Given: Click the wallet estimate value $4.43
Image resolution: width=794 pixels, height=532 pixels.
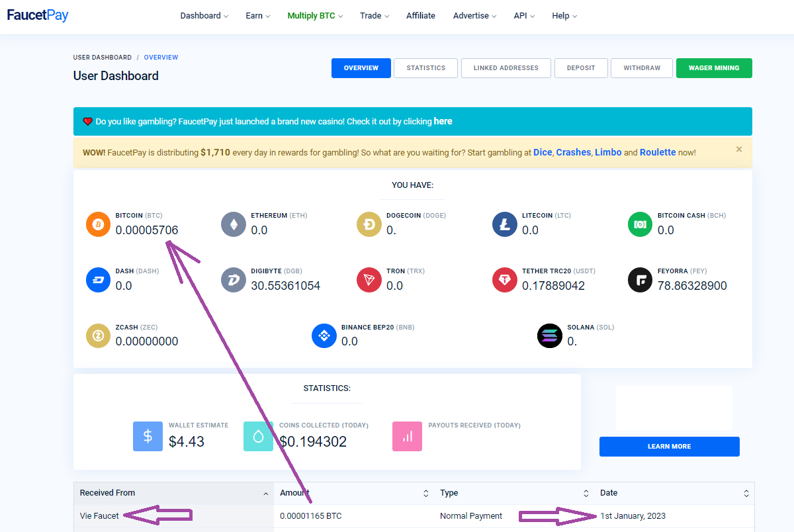Looking at the screenshot, I should click(x=187, y=441).
